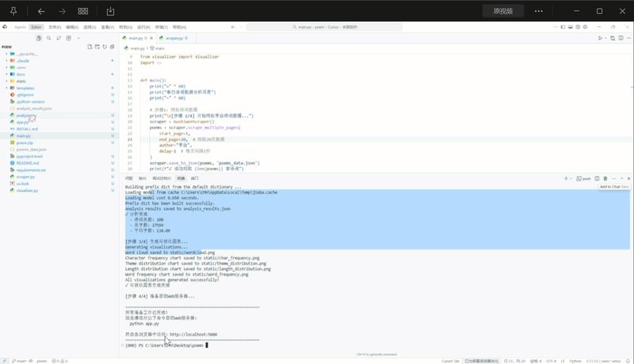Click the 原视频 button in top bar
The height and width of the screenshot is (364, 634).
tap(503, 11)
